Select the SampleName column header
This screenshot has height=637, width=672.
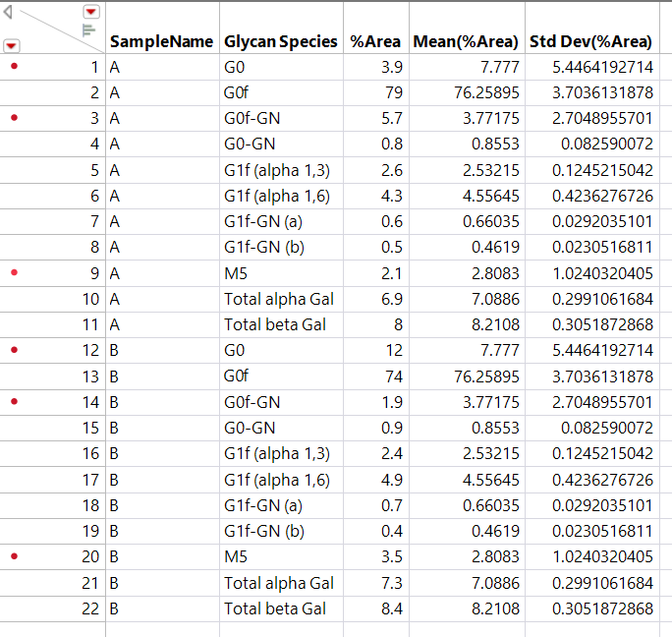[161, 41]
